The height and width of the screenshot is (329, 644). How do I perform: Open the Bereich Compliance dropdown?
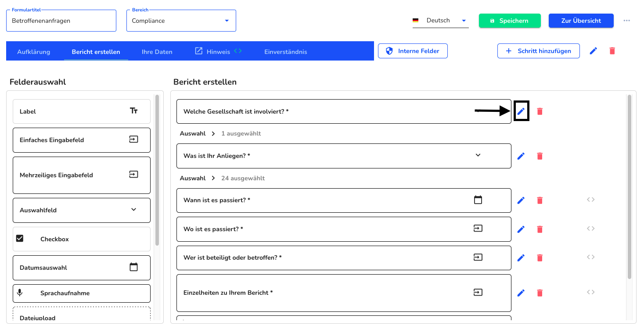[x=181, y=21]
